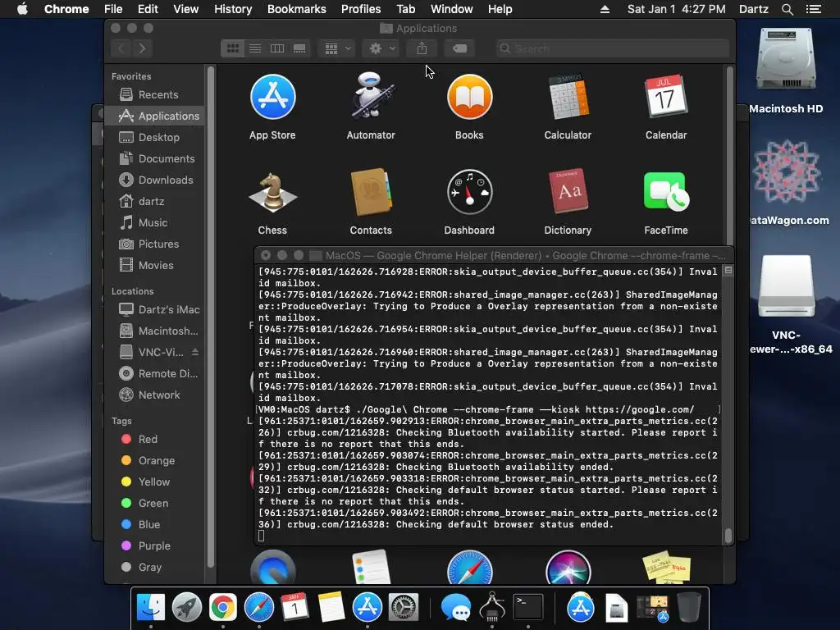
Task: Eject the VNC-Viewer volume in sidebar
Action: coord(195,352)
